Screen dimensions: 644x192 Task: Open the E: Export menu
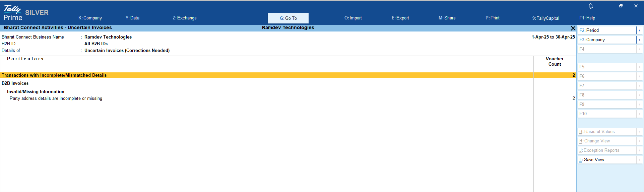(x=400, y=18)
